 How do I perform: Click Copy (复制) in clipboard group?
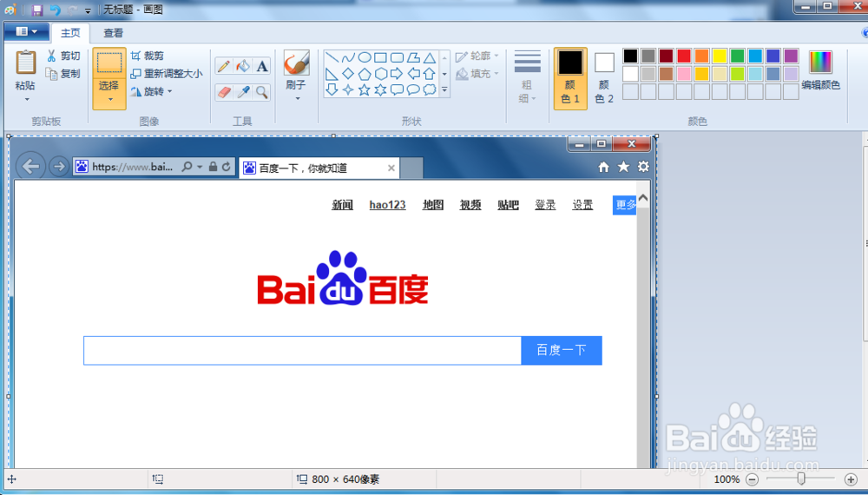click(63, 73)
